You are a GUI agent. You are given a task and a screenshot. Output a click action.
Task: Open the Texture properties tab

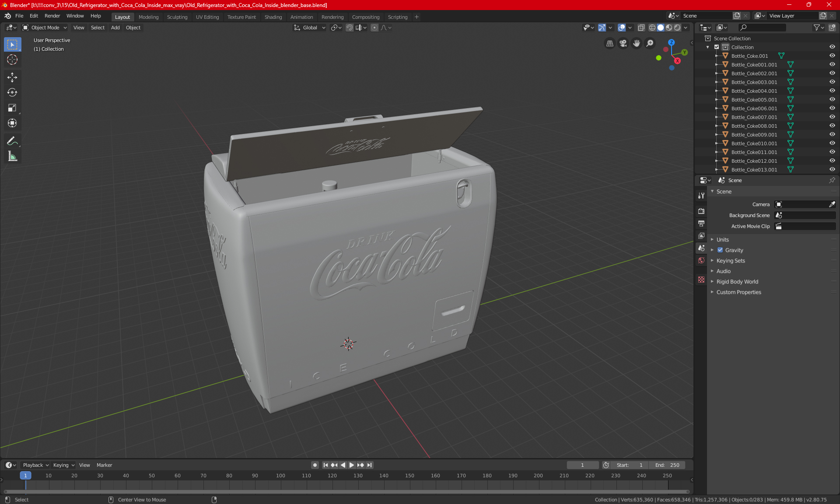point(701,280)
